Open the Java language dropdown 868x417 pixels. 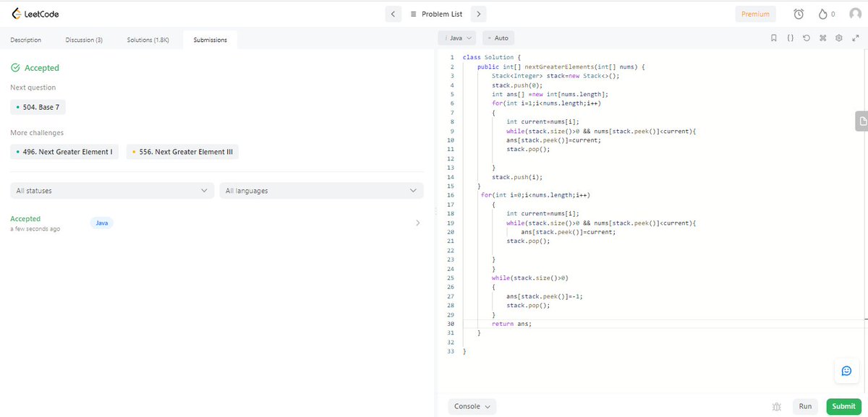(458, 38)
